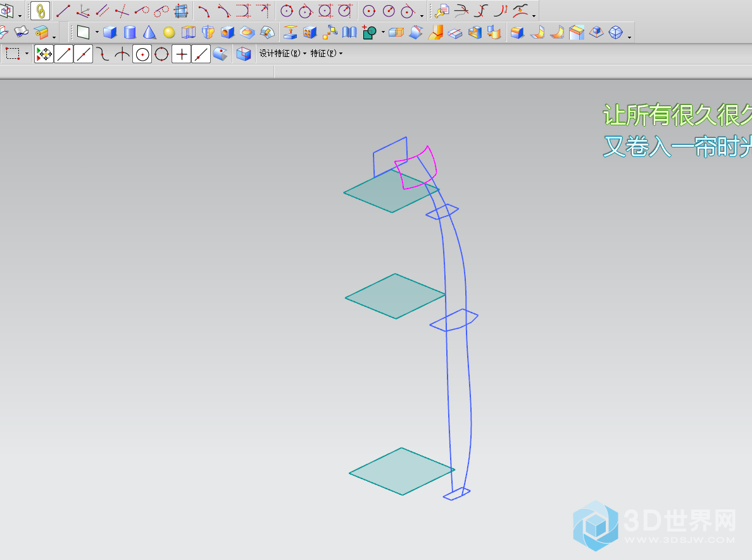Toggle the Quadrant Point snap

click(x=161, y=54)
